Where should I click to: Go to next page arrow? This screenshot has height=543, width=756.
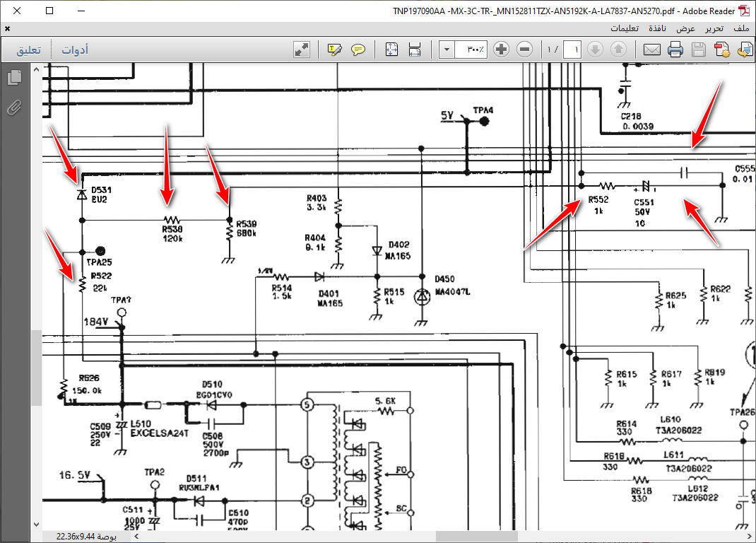595,49
